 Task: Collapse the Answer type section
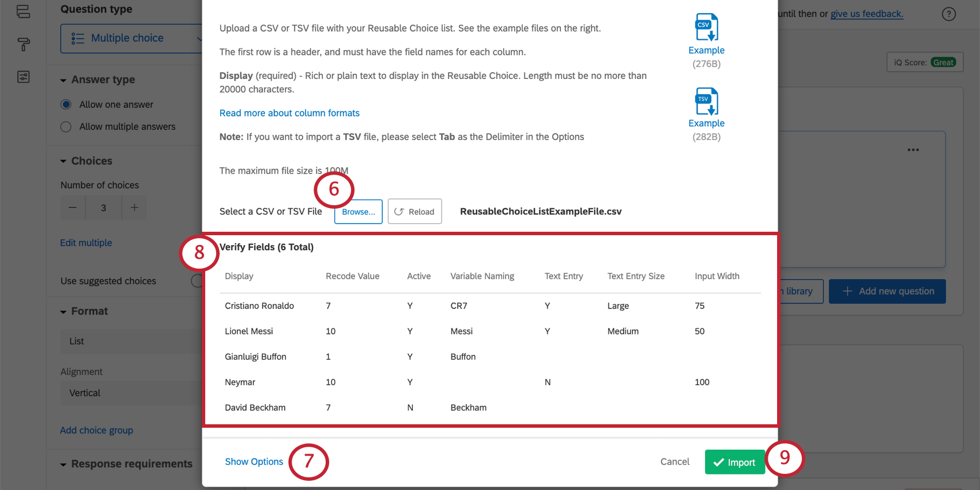coord(63,80)
